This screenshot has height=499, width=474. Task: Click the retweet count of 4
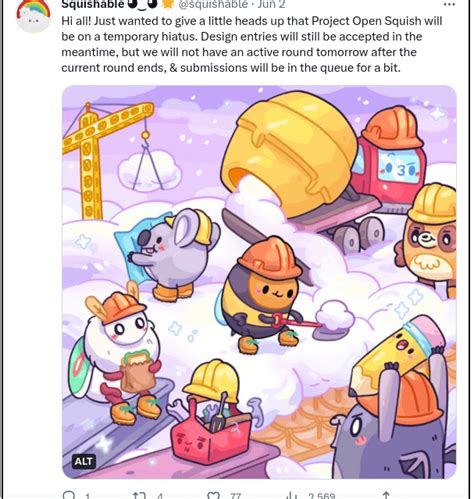click(160, 496)
